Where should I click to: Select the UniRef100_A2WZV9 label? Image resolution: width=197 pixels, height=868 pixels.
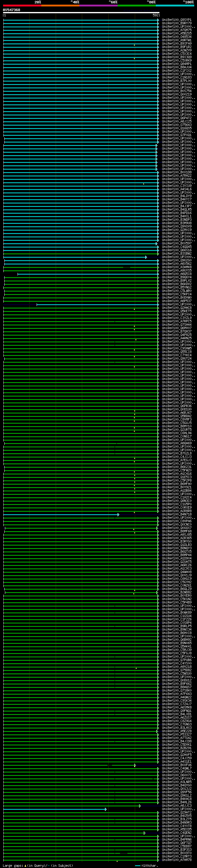tap(176, 50)
